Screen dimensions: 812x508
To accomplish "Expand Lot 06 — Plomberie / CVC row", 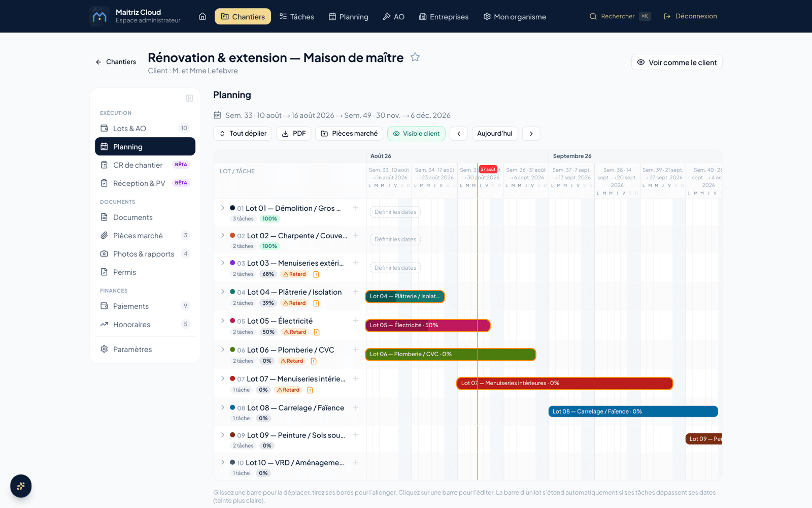I will (222, 350).
